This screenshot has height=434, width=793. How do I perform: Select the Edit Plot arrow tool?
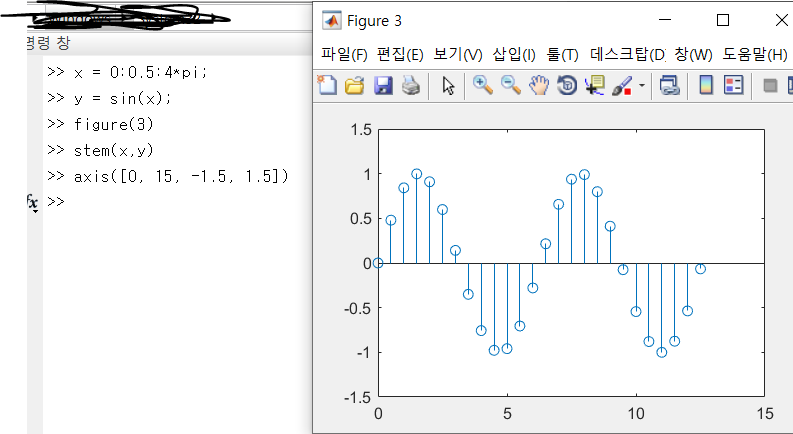(x=448, y=85)
